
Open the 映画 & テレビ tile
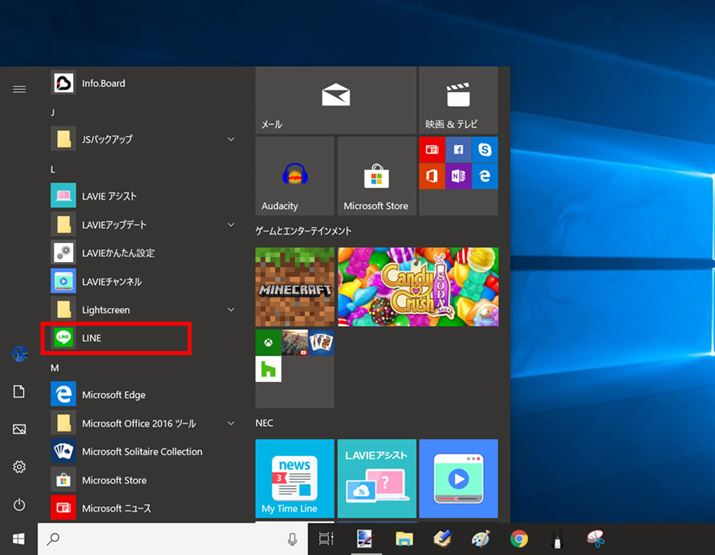458,100
